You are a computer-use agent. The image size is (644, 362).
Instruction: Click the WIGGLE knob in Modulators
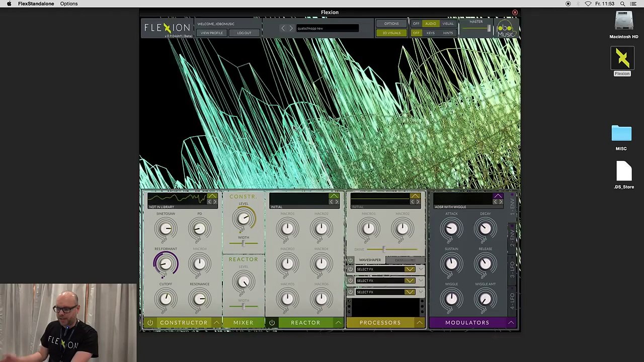point(451,299)
